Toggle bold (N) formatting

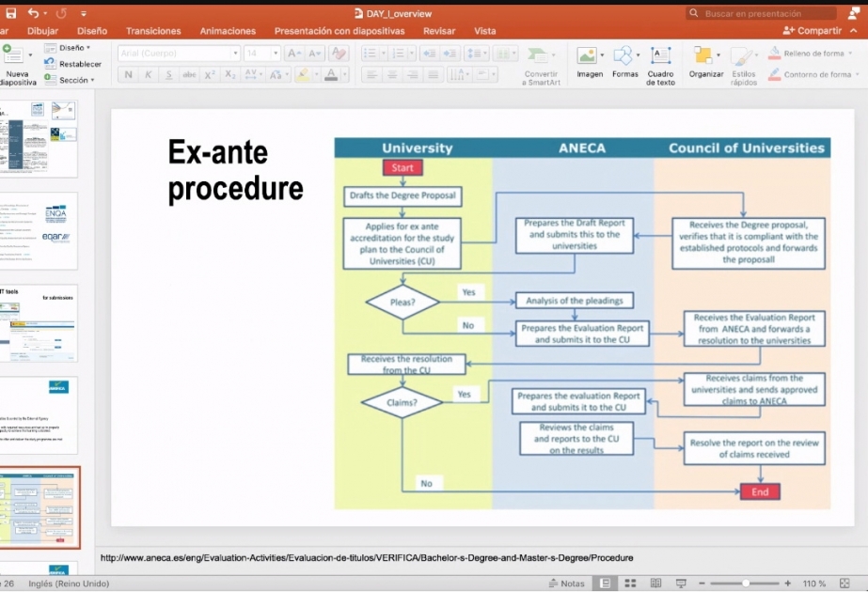point(129,74)
